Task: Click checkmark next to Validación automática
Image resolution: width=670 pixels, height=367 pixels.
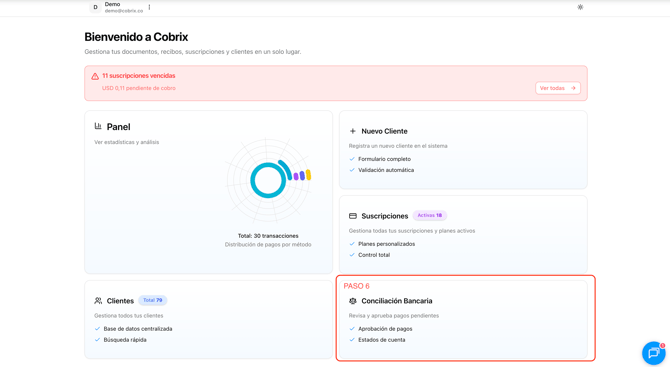Action: [352, 170]
